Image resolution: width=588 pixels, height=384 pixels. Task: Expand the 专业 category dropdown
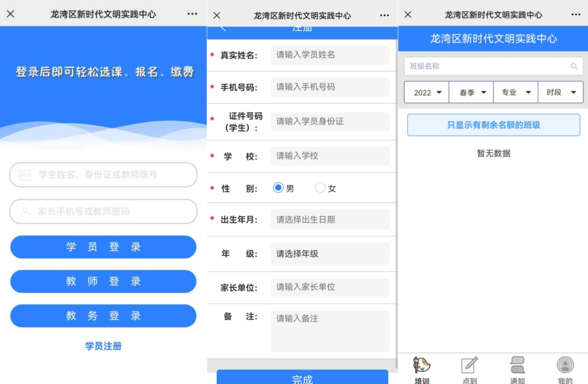[516, 92]
